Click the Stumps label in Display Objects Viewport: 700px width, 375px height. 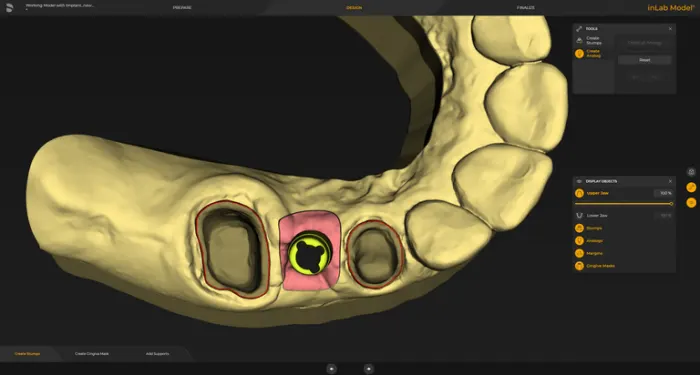point(594,228)
